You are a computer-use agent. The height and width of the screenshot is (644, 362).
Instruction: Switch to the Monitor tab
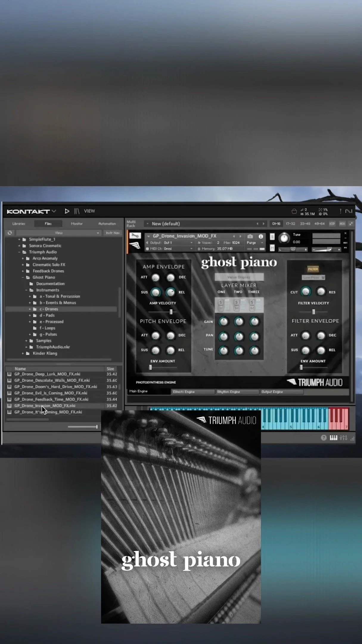click(x=77, y=224)
